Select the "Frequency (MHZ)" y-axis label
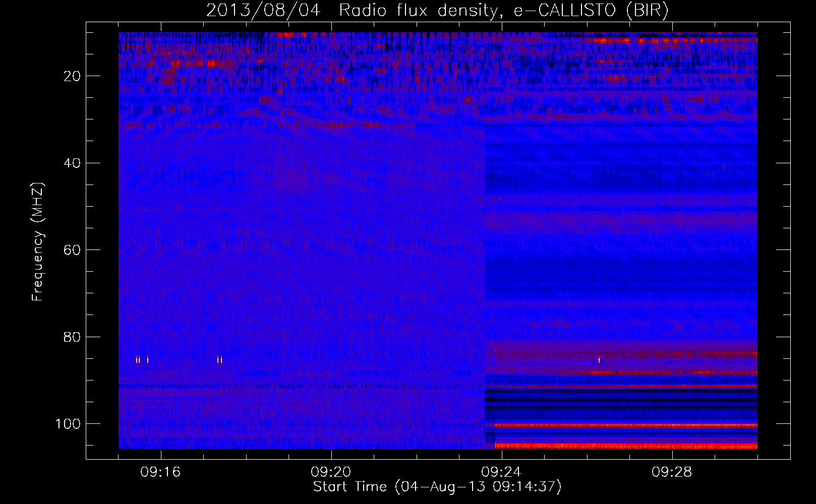 pyautogui.click(x=38, y=242)
